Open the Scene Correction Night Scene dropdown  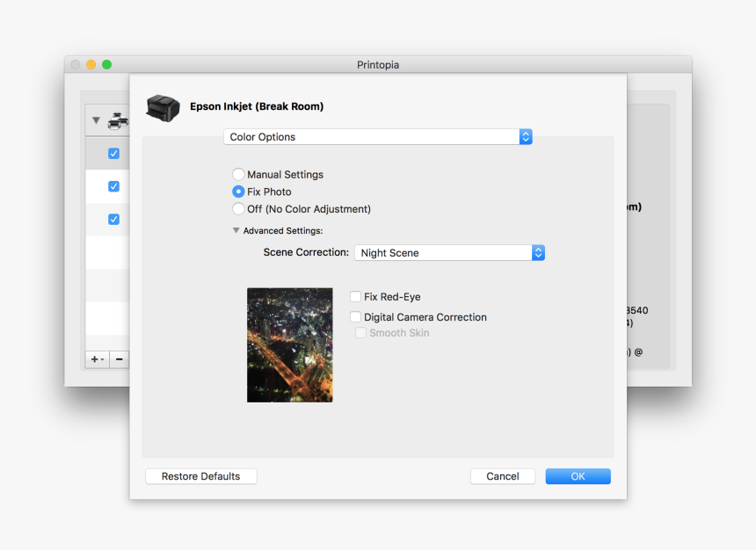[449, 253]
